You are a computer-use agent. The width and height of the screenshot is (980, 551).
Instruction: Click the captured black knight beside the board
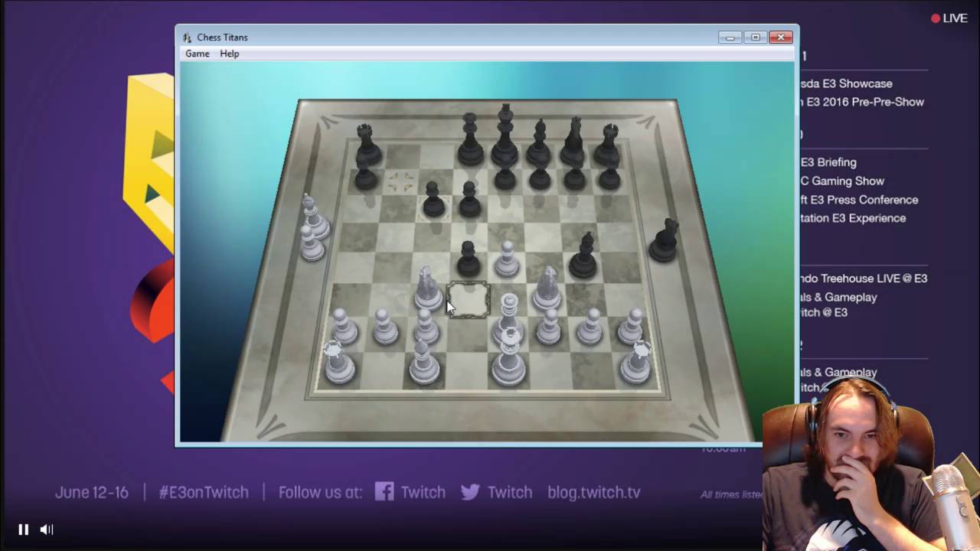[x=664, y=240]
